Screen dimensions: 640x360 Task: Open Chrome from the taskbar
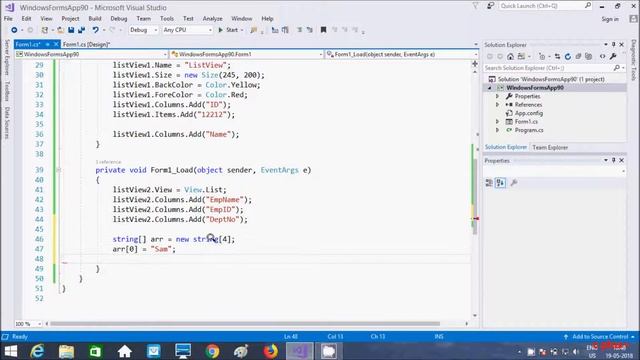pyautogui.click(x=212, y=351)
